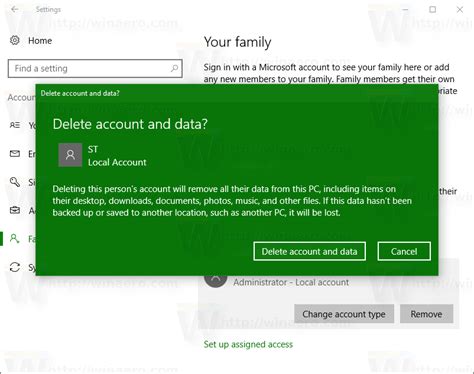Click Administrator - Local account text

point(291,282)
